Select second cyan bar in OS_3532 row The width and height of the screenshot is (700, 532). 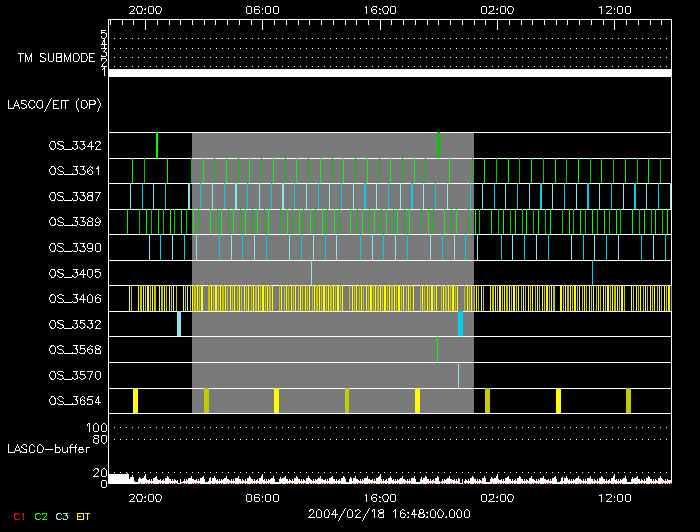[461, 324]
